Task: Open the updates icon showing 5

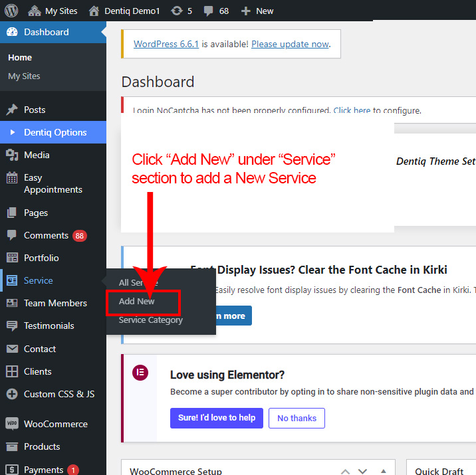Action: pyautogui.click(x=177, y=11)
